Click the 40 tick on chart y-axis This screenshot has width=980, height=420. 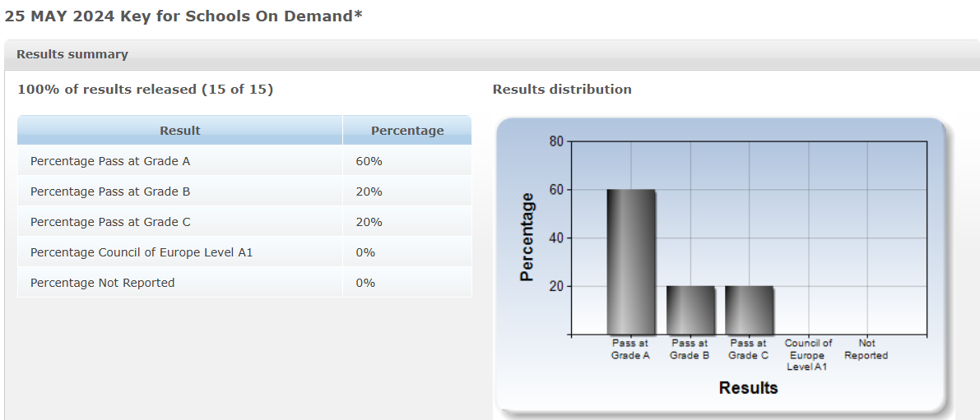[x=557, y=238]
